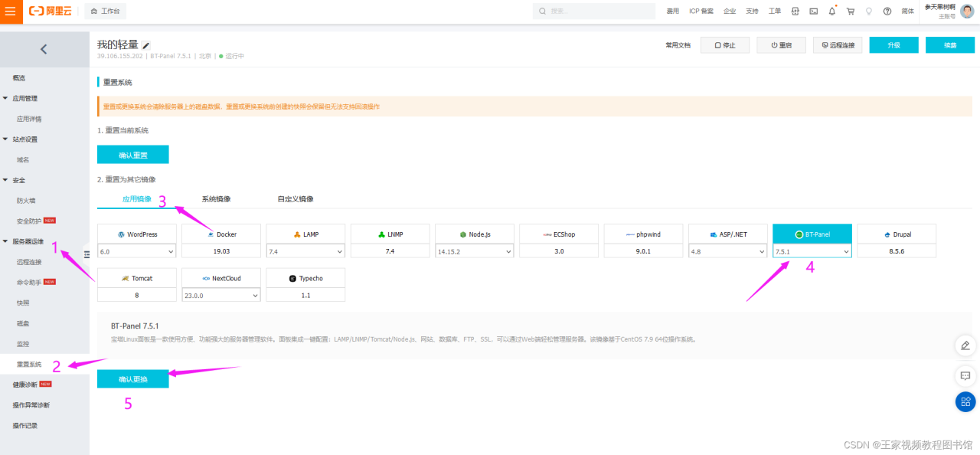Click the 续费 renewal button
The image size is (980, 455).
tap(949, 44)
